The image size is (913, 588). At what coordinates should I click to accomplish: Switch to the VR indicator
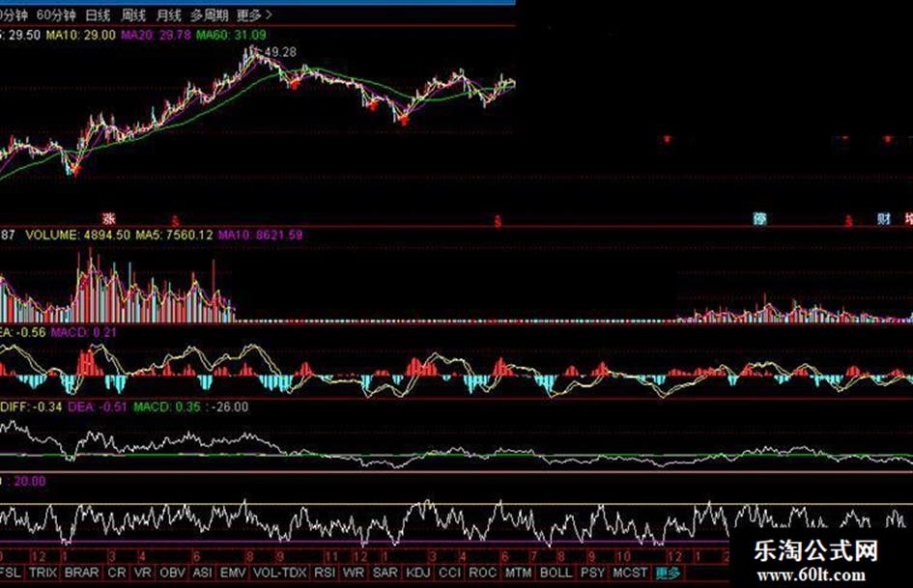(143, 573)
